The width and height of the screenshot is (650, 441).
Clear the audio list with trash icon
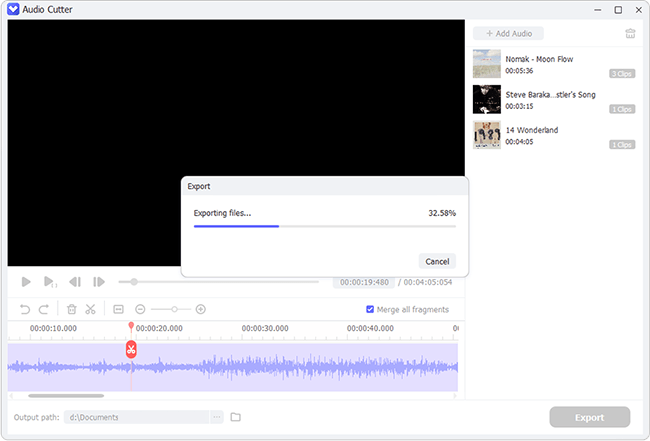pyautogui.click(x=630, y=34)
